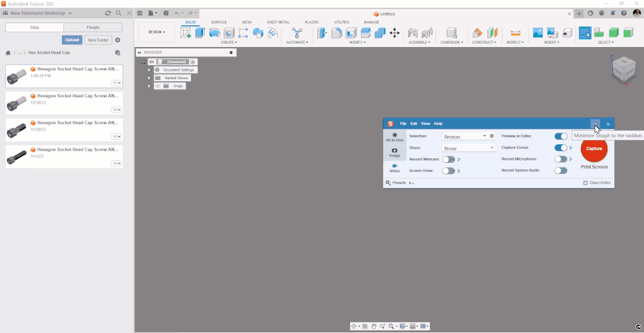This screenshot has height=333, width=644.
Task: Turn off Preview in Editor switch
Action: (561, 137)
